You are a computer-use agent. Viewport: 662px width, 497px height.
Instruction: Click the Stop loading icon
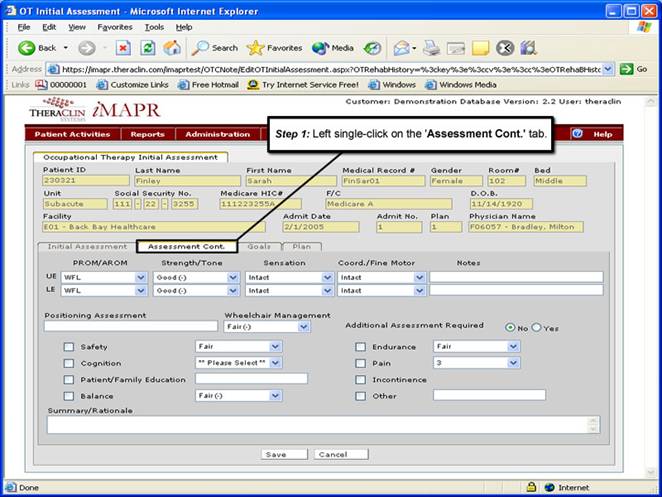point(123,47)
